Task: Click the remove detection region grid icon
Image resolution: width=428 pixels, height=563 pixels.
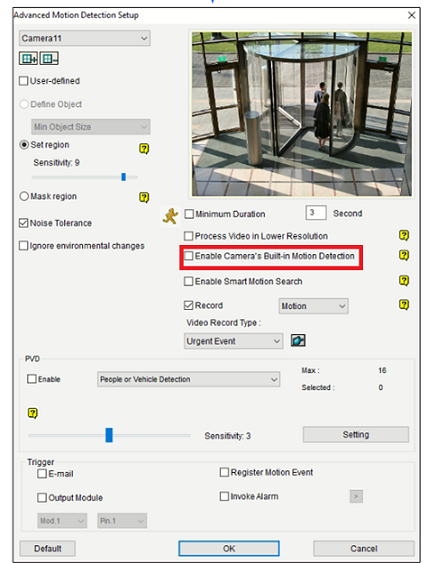Action: (49, 58)
